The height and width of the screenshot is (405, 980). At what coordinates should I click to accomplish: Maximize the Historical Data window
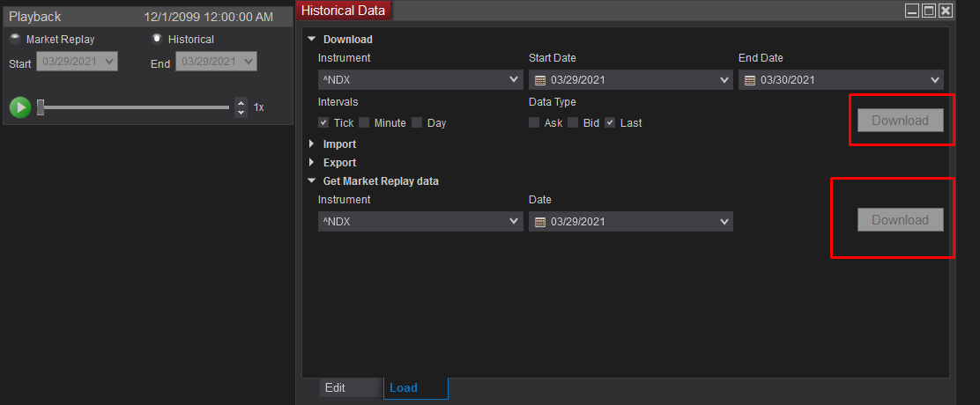tap(929, 11)
